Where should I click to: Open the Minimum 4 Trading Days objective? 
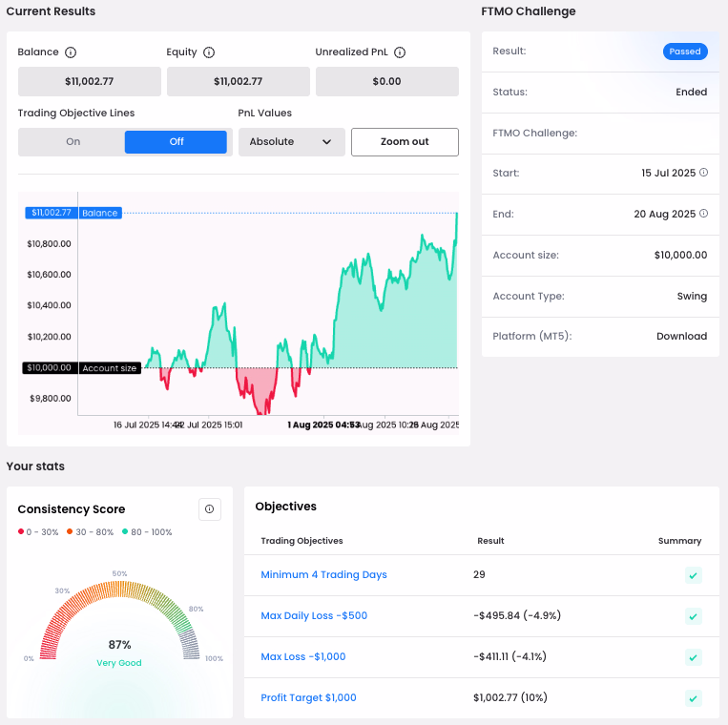coord(323,574)
